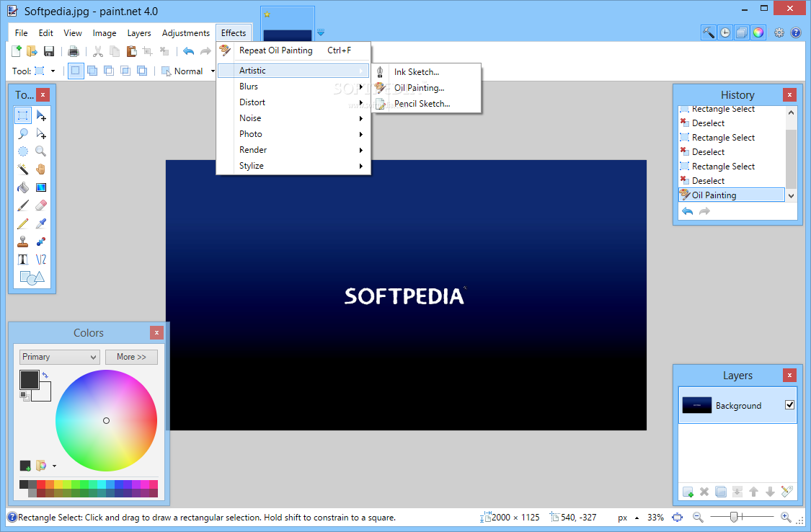Set selection mode to Intersect
811x532 pixels.
pyautogui.click(x=125, y=71)
